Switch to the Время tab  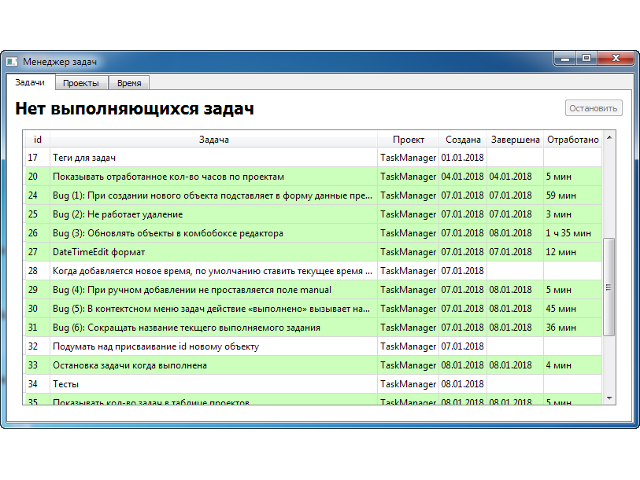pyautogui.click(x=129, y=83)
